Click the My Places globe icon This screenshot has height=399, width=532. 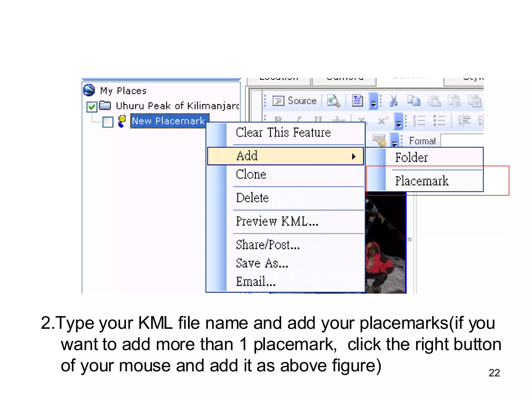tap(89, 90)
